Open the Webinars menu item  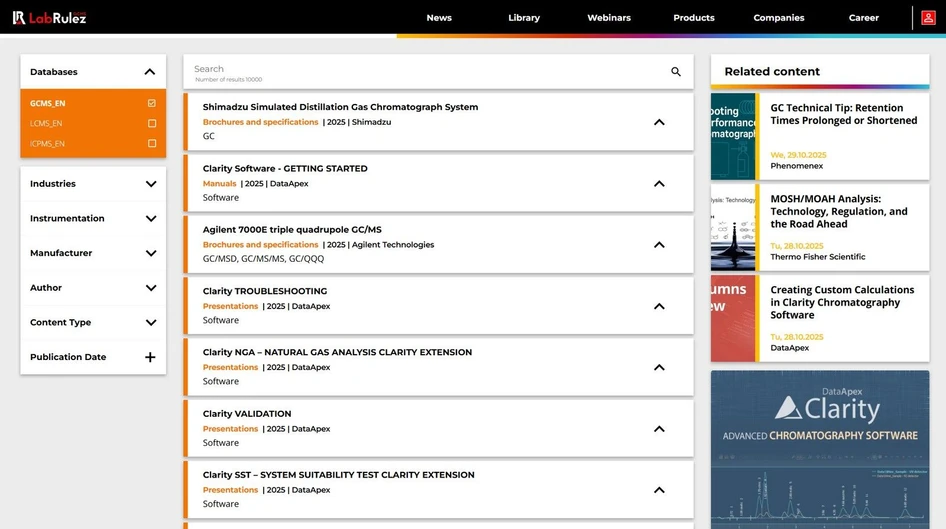coord(609,18)
